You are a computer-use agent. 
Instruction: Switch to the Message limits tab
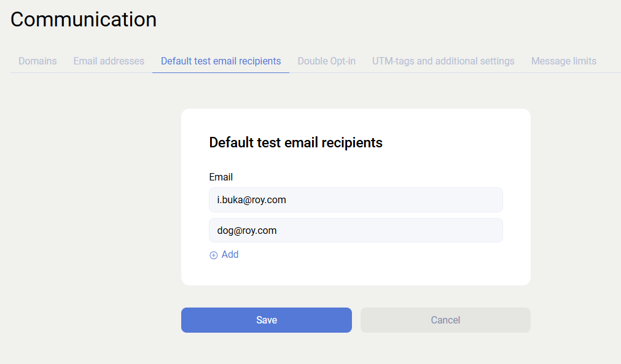pyautogui.click(x=563, y=61)
